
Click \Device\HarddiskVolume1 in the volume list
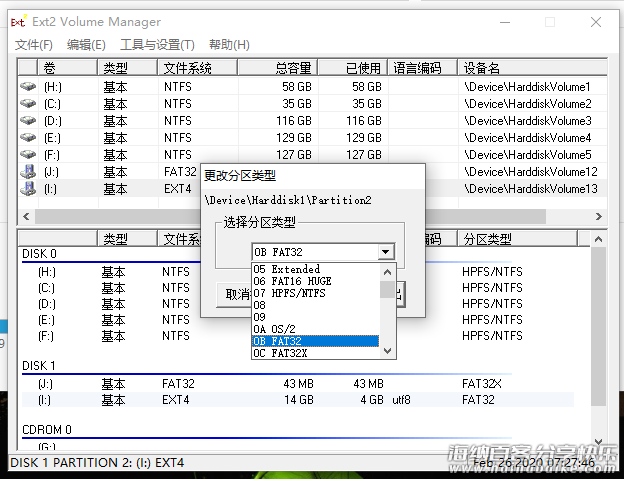click(527, 86)
